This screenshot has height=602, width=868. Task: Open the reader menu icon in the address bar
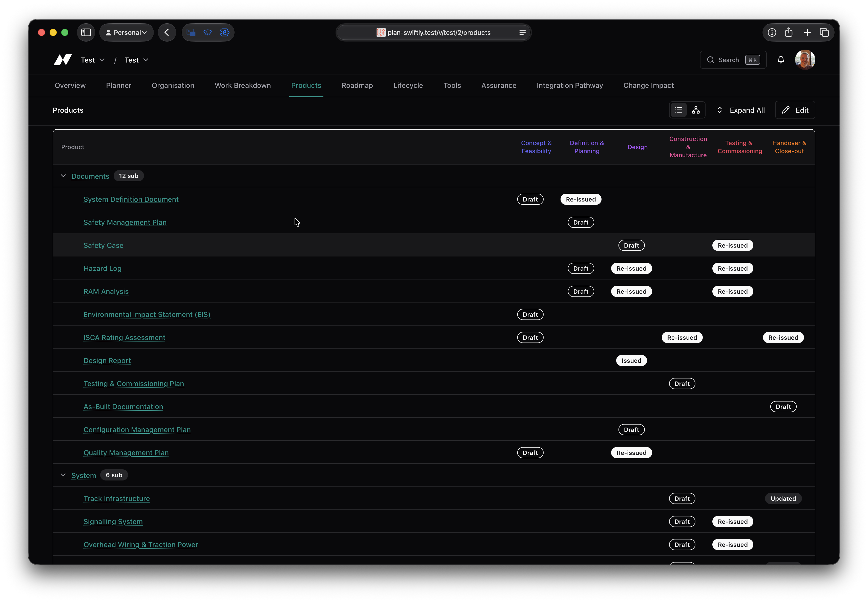522,32
